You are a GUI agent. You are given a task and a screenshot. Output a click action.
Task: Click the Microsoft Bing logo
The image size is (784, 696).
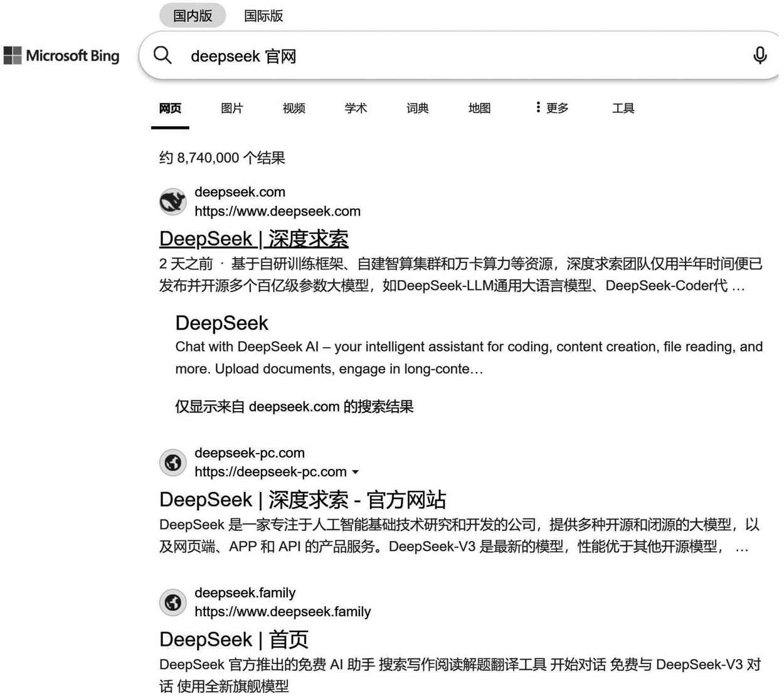(61, 56)
